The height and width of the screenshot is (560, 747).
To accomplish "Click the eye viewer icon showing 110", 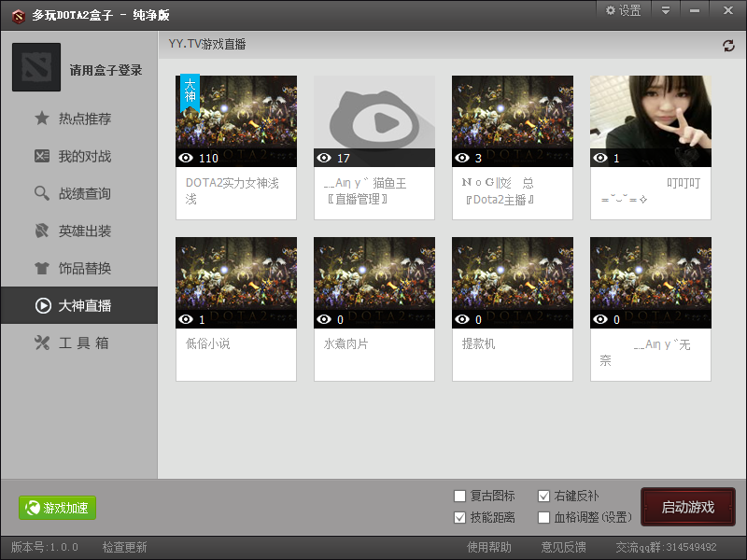I will click(186, 158).
